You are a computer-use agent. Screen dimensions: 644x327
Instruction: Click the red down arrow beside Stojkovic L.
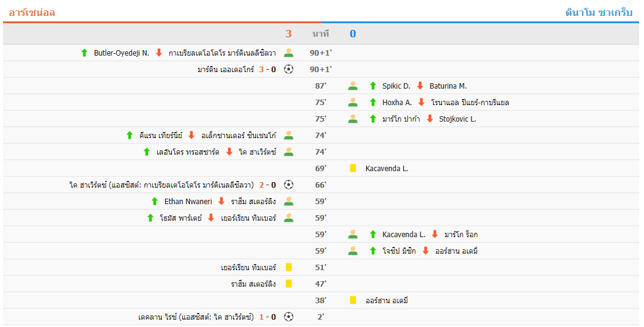[430, 119]
